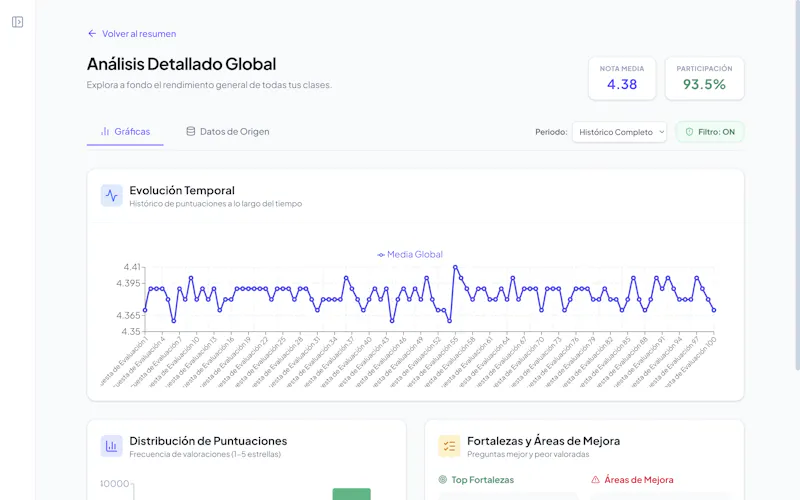Click the Análisis Detallado Global heading
This screenshot has height=500, width=800.
pyautogui.click(x=181, y=64)
